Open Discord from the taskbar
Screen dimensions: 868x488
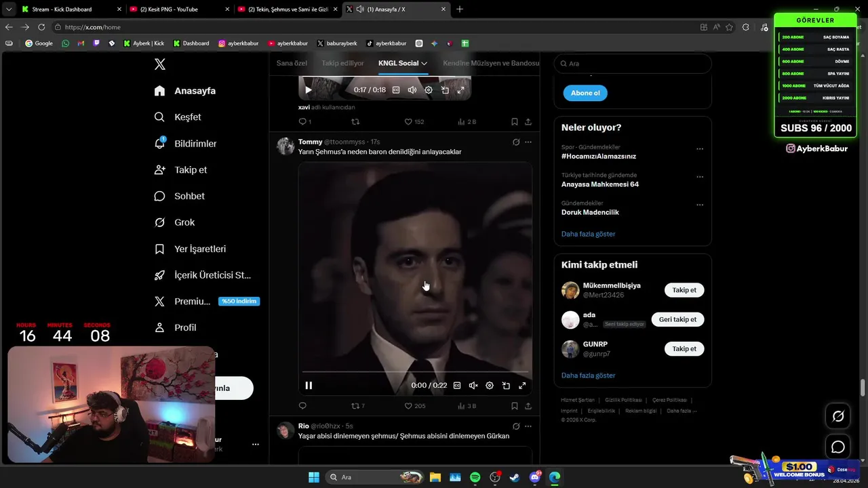pos(535,477)
